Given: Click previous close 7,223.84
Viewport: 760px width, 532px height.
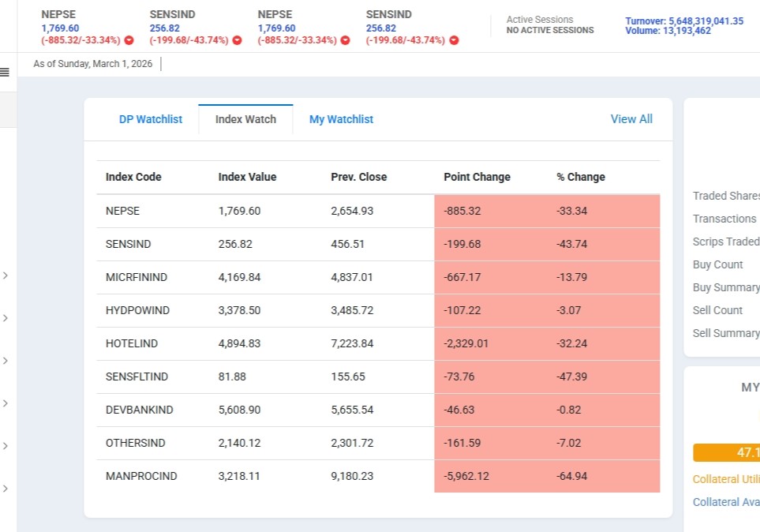Looking at the screenshot, I should (352, 343).
